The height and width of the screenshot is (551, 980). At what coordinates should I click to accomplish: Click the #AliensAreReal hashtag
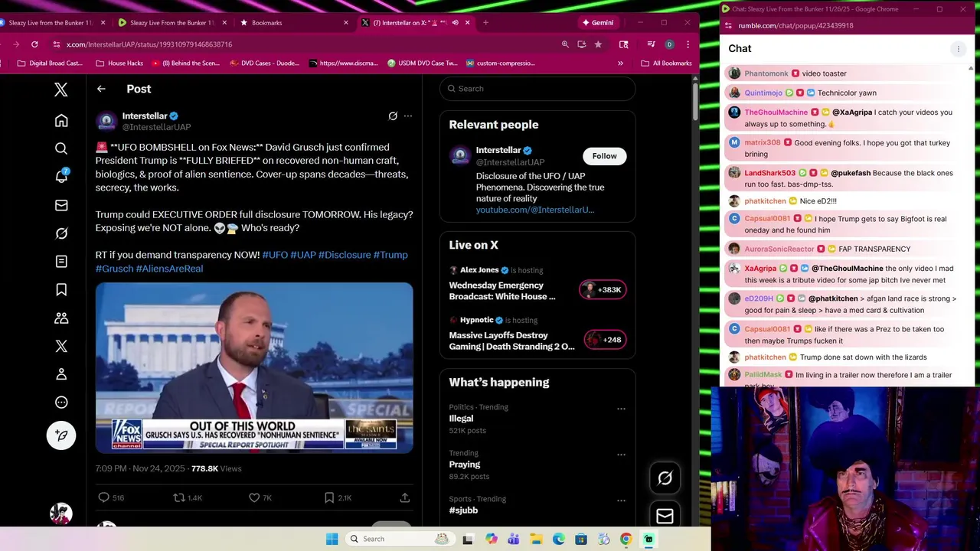coord(169,269)
